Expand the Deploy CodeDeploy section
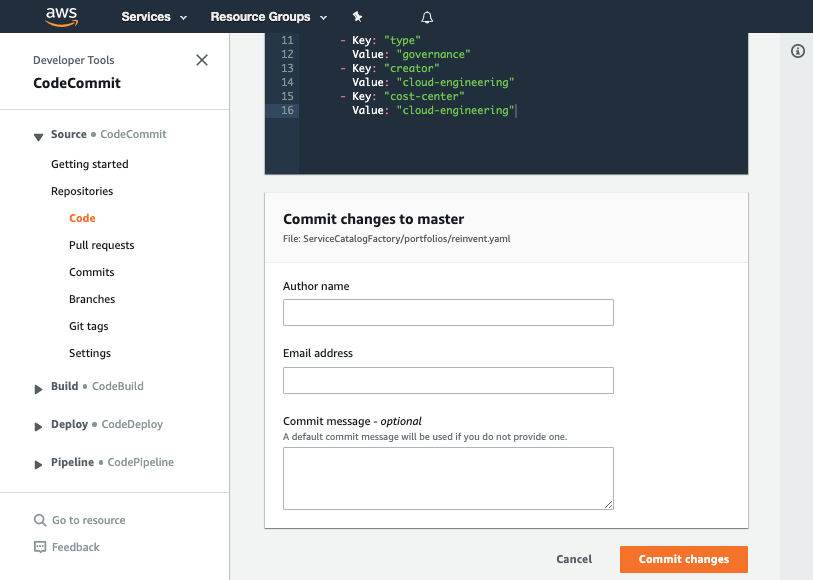Image resolution: width=813 pixels, height=580 pixels. [x=38, y=427]
